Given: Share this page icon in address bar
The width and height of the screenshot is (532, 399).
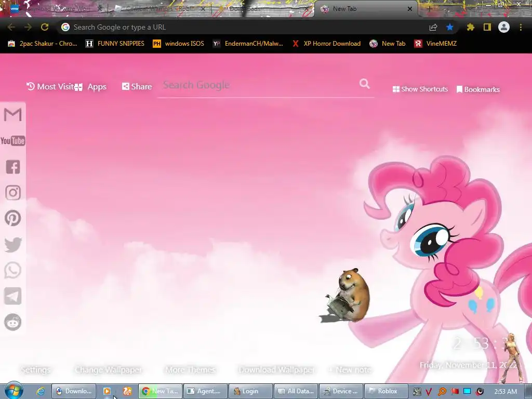Looking at the screenshot, I should click(433, 27).
